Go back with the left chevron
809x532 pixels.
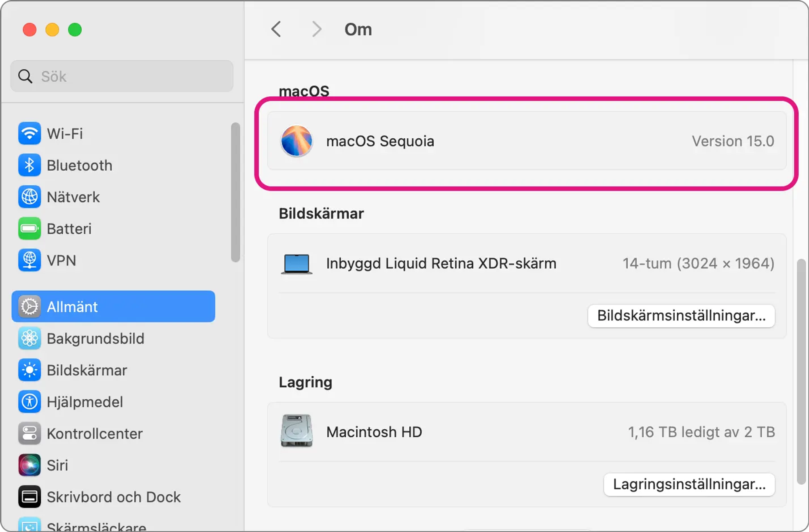tap(276, 29)
